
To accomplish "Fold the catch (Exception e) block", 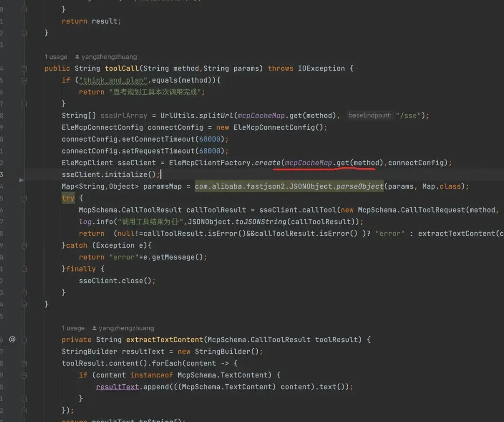I will point(24,246).
